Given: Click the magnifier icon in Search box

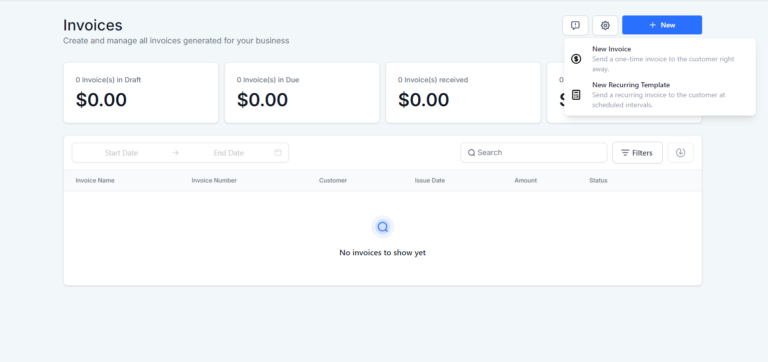Looking at the screenshot, I should 471,153.
